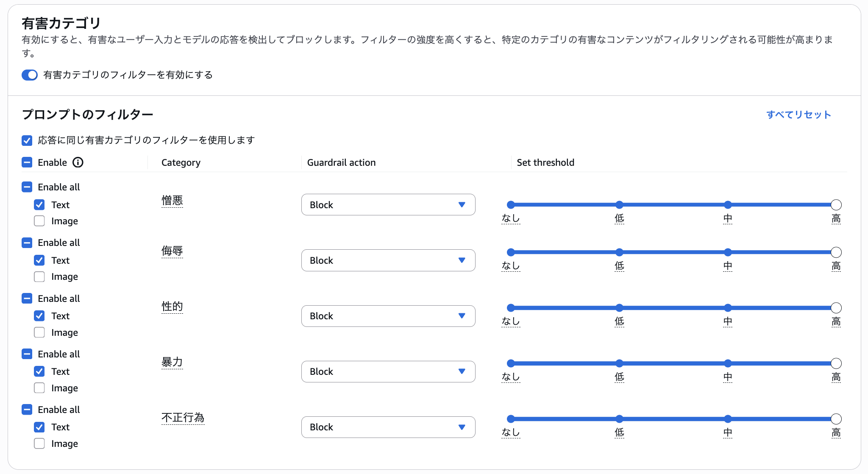Uncheck the Text checkbox for 不正行為
The height and width of the screenshot is (474, 868).
[x=39, y=427]
